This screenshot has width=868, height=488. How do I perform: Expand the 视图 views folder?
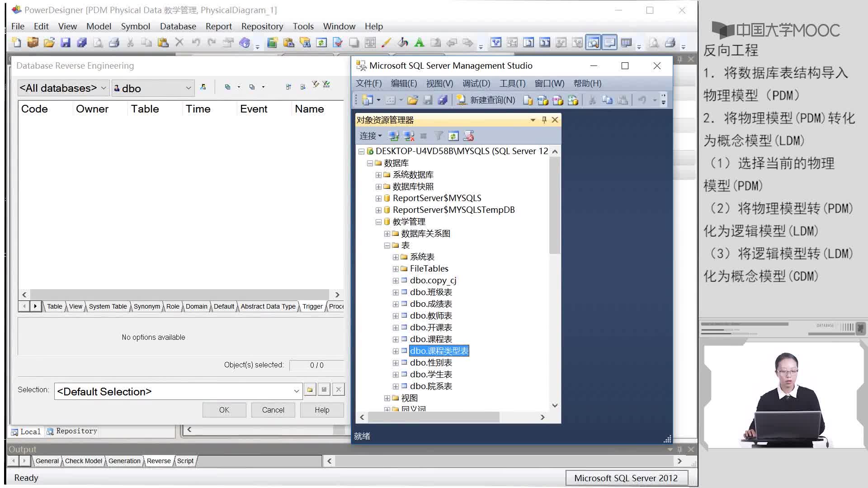pos(387,398)
